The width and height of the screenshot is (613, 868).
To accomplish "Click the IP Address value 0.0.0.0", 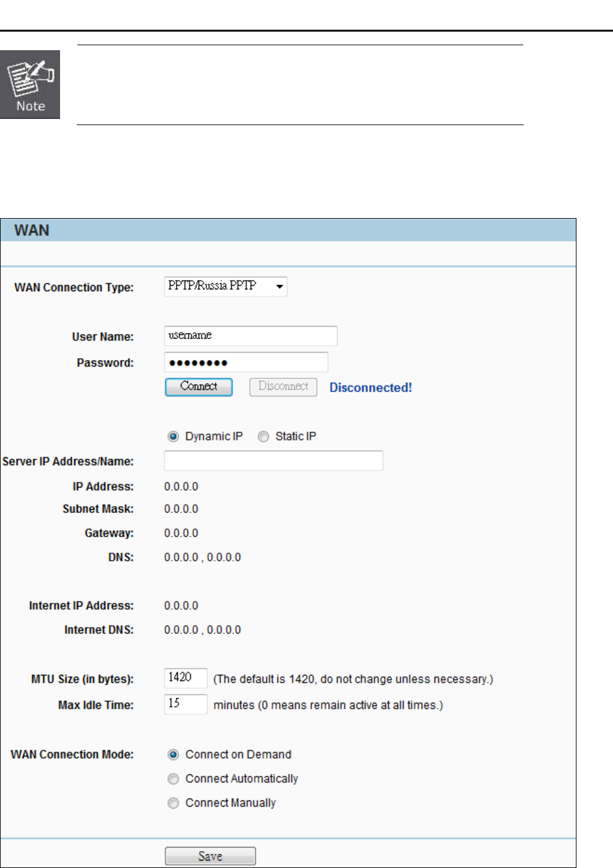I will pos(181,487).
